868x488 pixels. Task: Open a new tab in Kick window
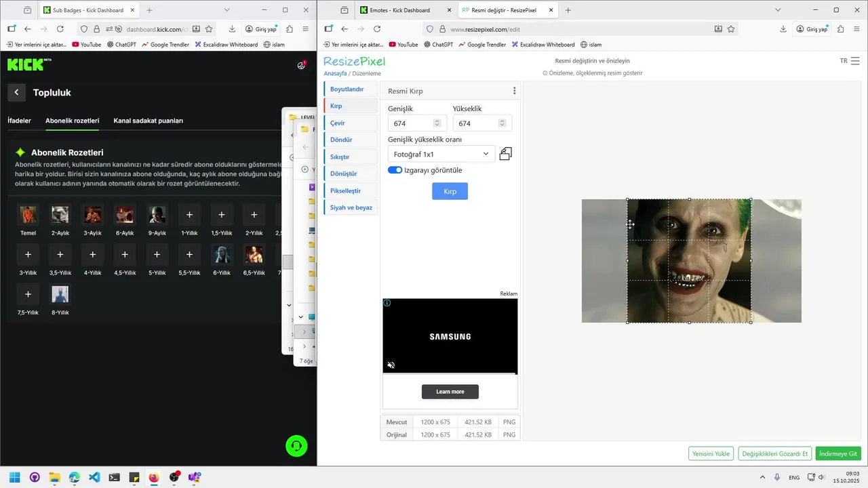click(x=149, y=10)
